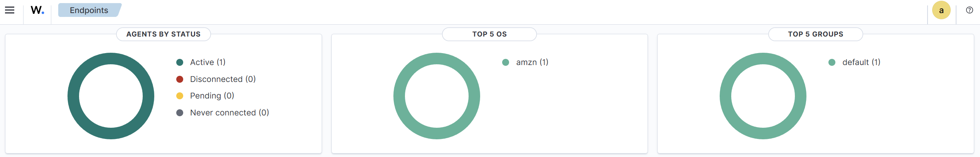Screen dimensions: 980x157
Task: Open the help icon in header
Action: click(x=969, y=10)
